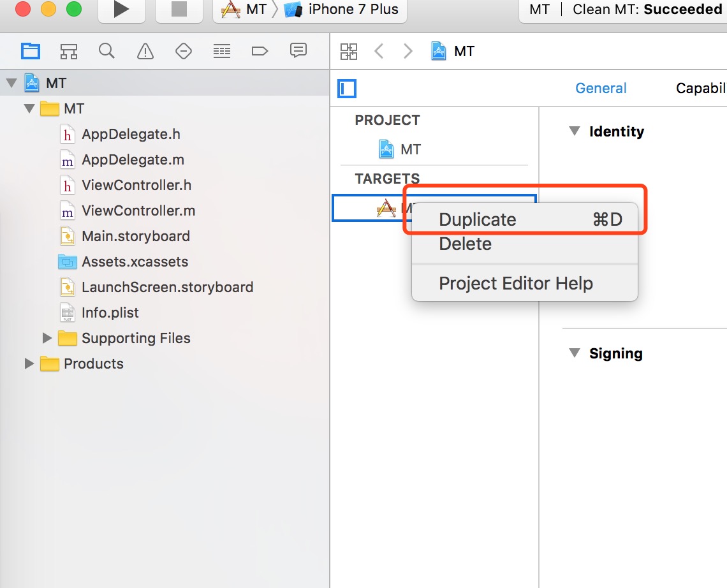
Task: Go forward with the right chevron
Action: tap(408, 51)
